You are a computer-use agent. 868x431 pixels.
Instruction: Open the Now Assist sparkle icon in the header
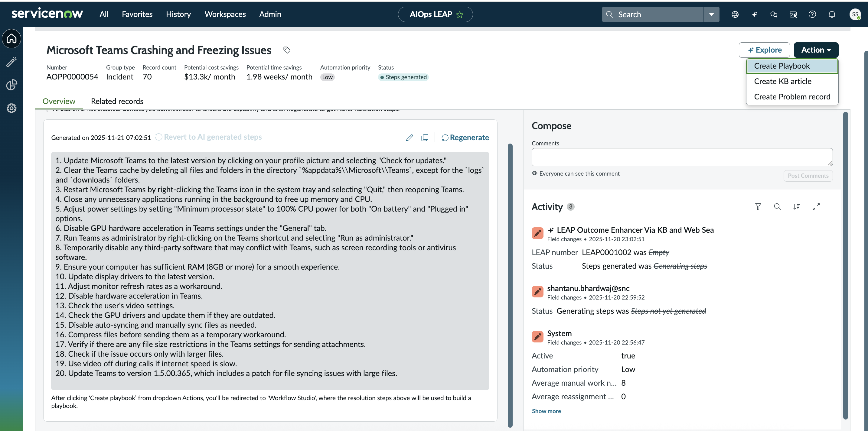(x=754, y=15)
